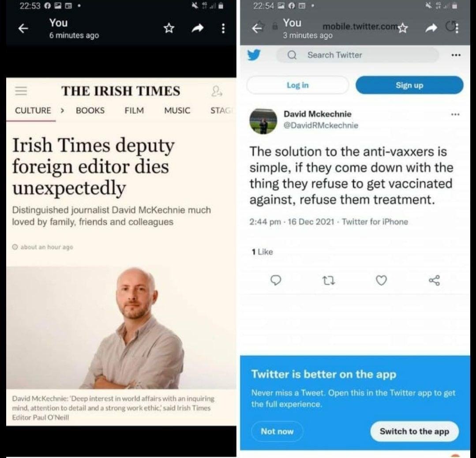Viewport: 476px width, 458px height.
Task: Retweet the anti-vaxxers tweet
Action: point(328,280)
